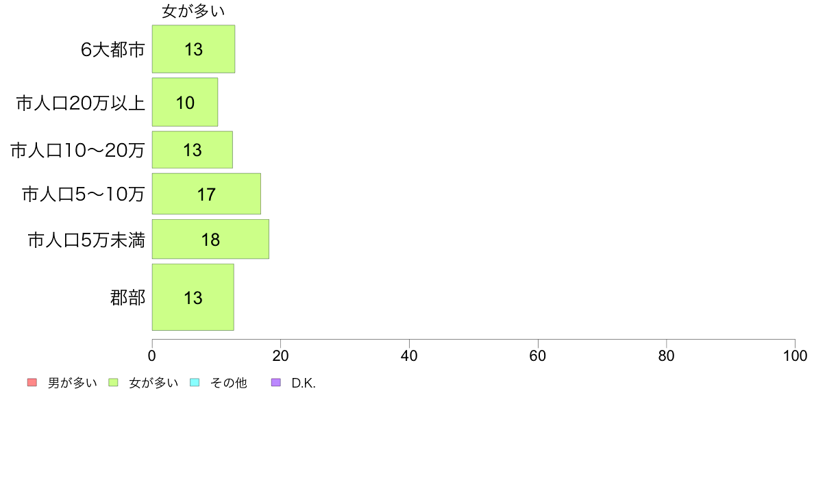
Task: Select the 市人口10〜20万 bar showing 13
Action: (x=192, y=150)
